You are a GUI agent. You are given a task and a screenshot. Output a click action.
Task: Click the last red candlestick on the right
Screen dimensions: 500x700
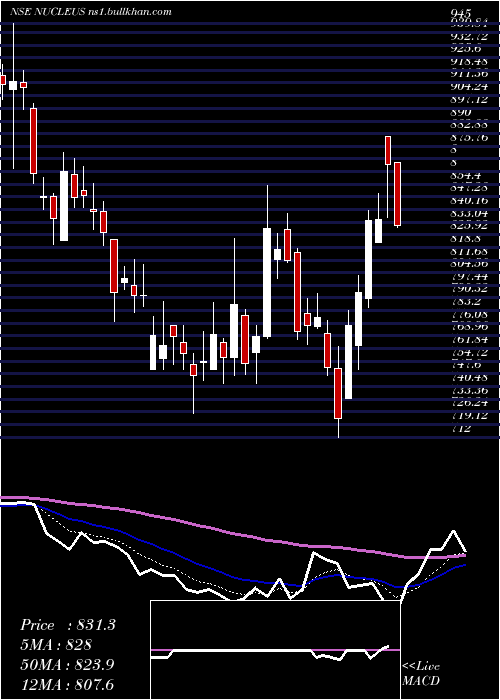397,194
